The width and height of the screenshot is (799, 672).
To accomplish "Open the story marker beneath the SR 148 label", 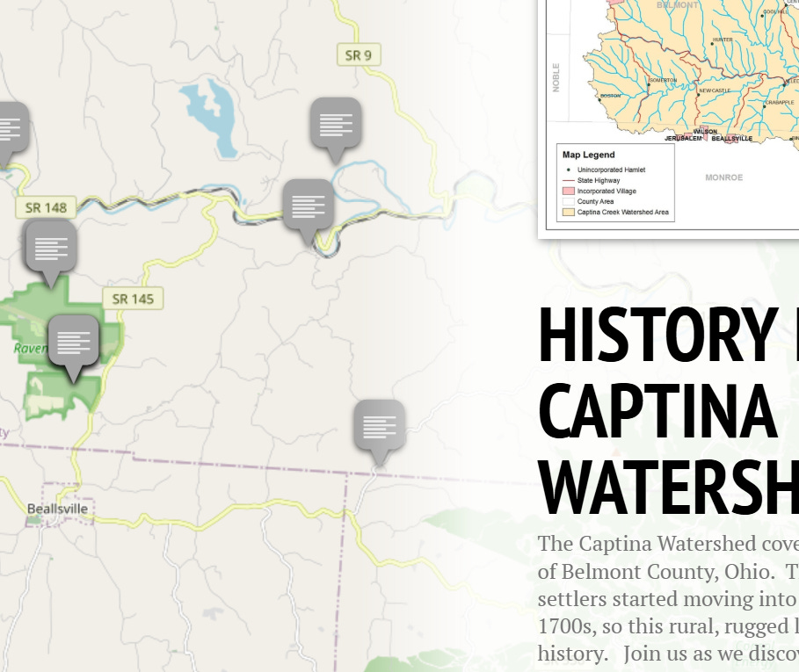I will pyautogui.click(x=51, y=253).
